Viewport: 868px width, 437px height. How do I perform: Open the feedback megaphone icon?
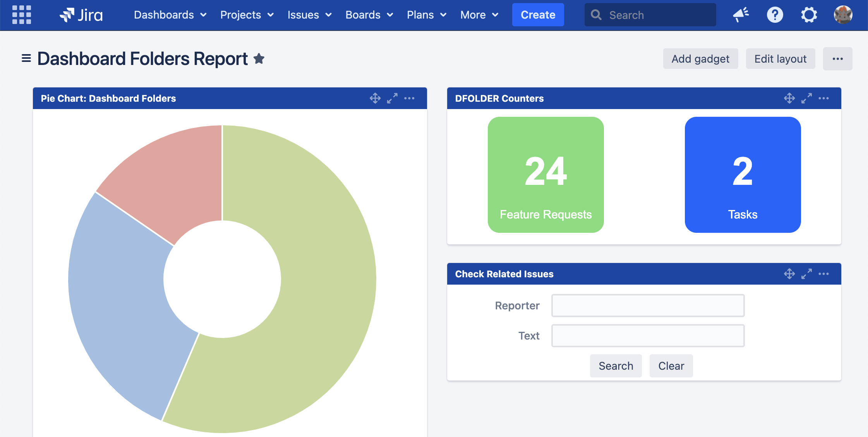[x=741, y=15]
